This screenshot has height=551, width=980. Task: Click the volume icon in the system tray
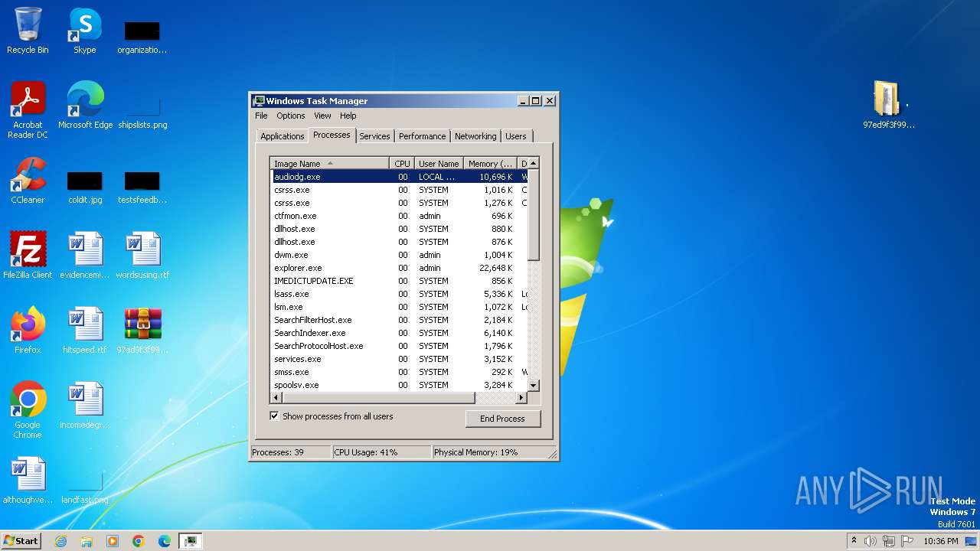(871, 541)
